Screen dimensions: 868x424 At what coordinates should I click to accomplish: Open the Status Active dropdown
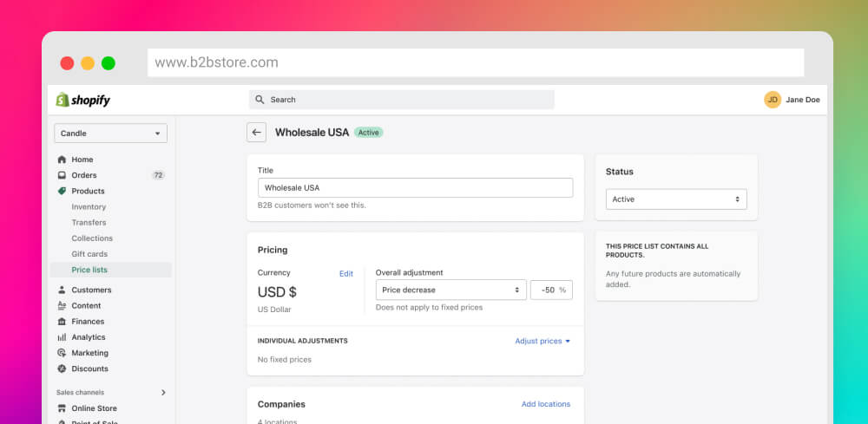pyautogui.click(x=676, y=199)
